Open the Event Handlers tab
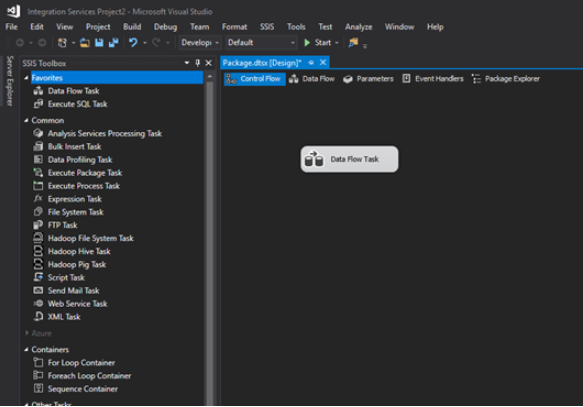The width and height of the screenshot is (583, 407). (x=433, y=79)
